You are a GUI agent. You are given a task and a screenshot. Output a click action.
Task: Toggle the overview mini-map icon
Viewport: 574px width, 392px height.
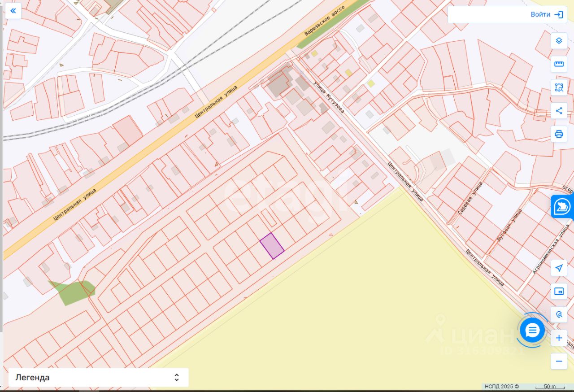point(559,292)
